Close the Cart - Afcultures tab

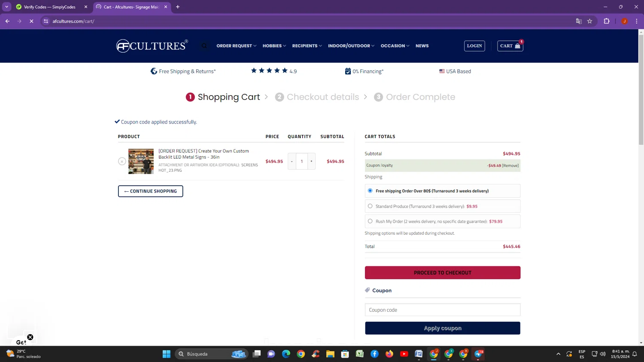[x=166, y=7]
